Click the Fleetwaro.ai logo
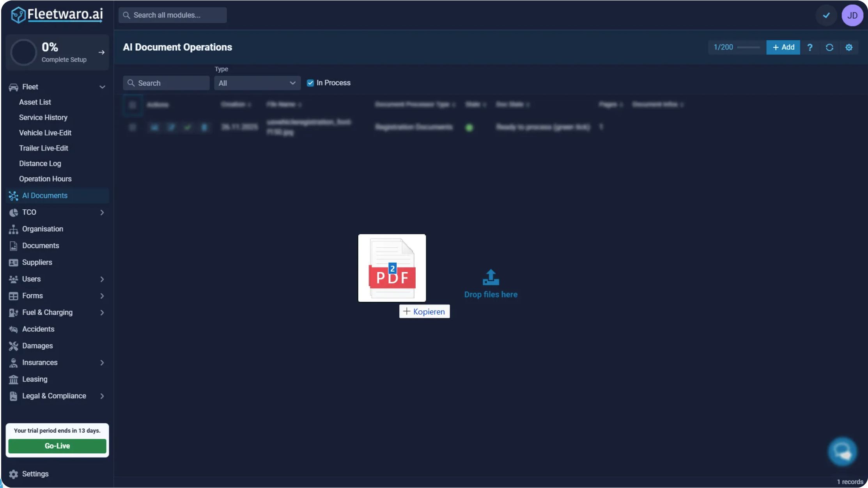Screen dimensions: 868x488 click(57, 15)
